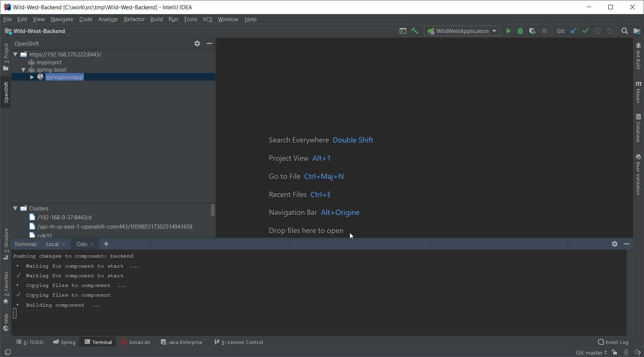This screenshot has width=644, height=357.
Task: Click the Wild-West-Backend navigation bar breadcrumb
Action: (x=35, y=31)
